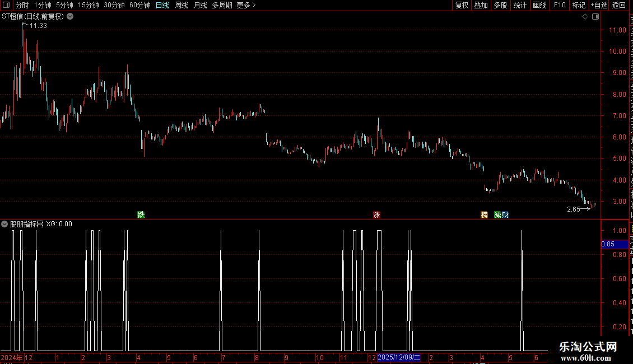This screenshot has width=633, height=364.
Task: Click the 7.00 price axis label
Action: [619, 116]
